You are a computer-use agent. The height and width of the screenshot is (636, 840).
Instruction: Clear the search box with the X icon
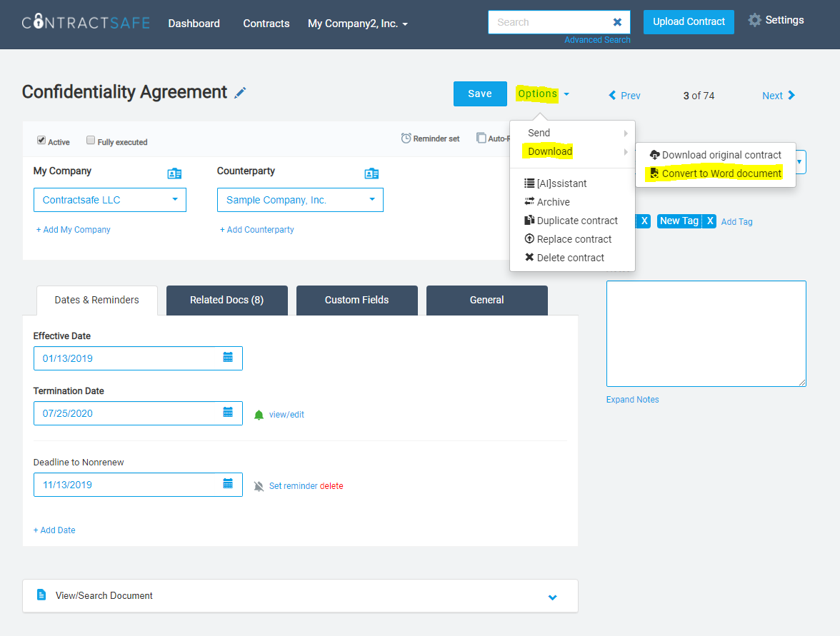pos(617,22)
